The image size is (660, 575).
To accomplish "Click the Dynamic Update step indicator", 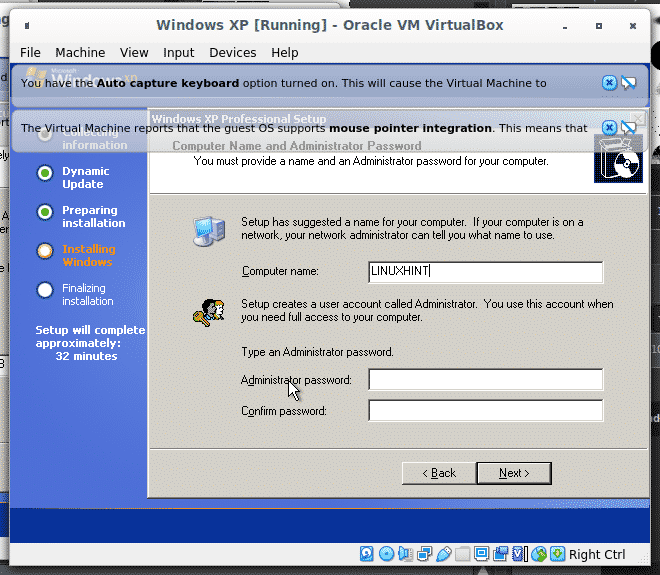I will click(45, 173).
